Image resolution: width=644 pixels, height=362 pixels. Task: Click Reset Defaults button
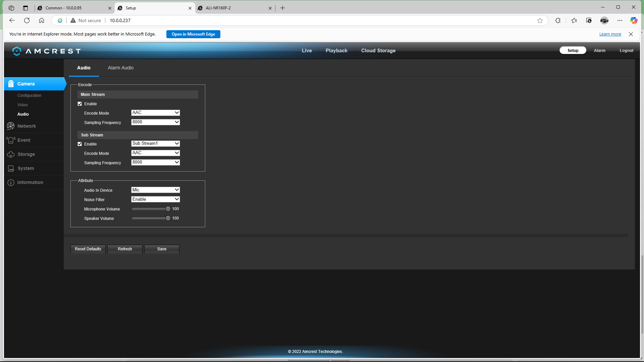coord(88,249)
